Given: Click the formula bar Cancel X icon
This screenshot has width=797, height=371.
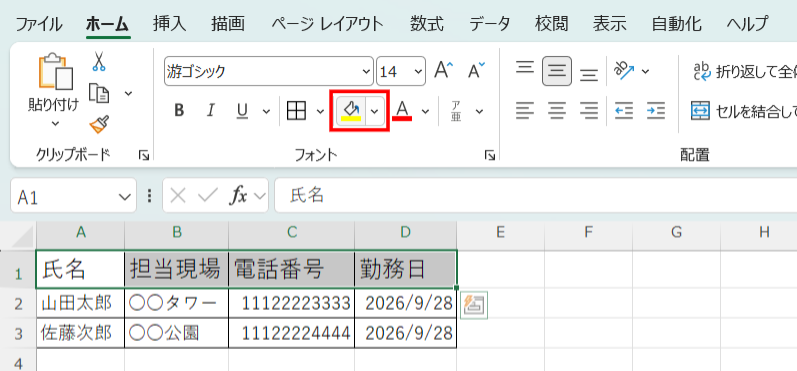Looking at the screenshot, I should pos(178,196).
